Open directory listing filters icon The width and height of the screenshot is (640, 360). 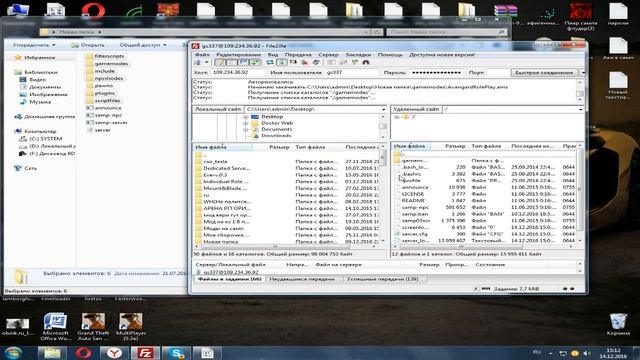(331, 62)
